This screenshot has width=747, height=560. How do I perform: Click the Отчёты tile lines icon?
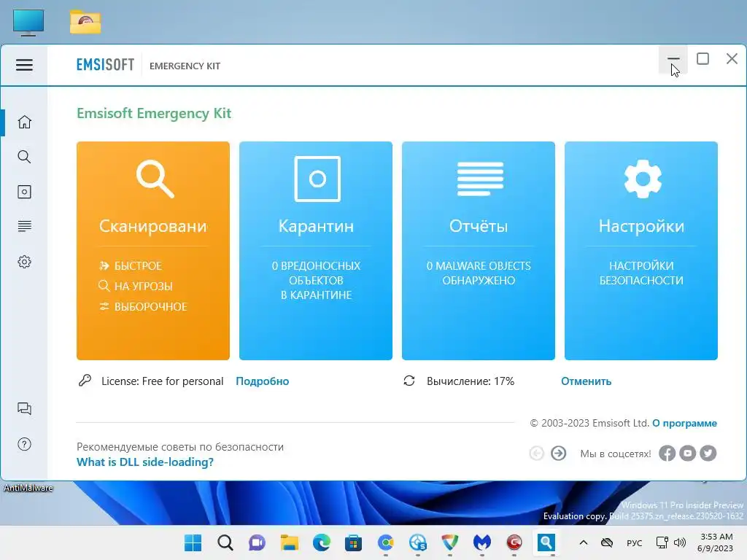pos(480,179)
